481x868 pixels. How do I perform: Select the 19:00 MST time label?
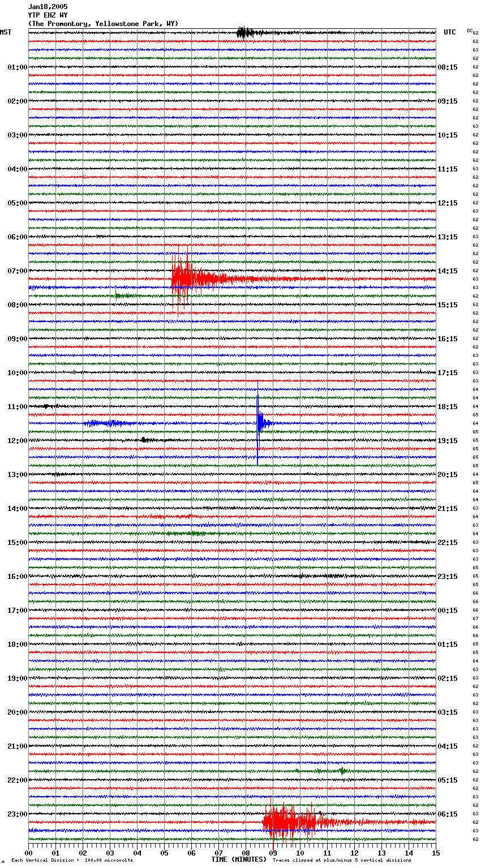[x=18, y=678]
